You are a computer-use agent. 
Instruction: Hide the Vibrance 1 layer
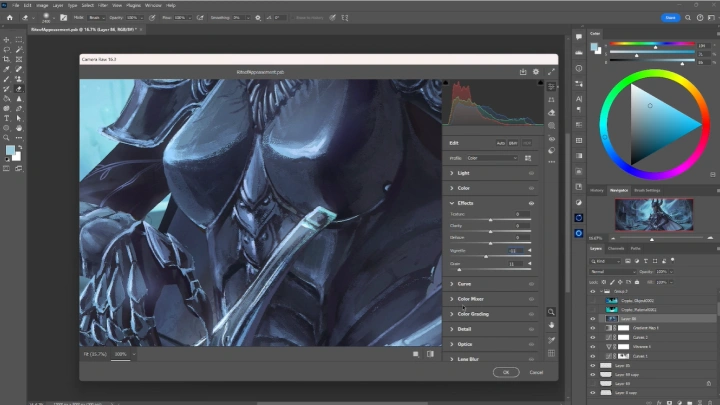[x=592, y=347]
